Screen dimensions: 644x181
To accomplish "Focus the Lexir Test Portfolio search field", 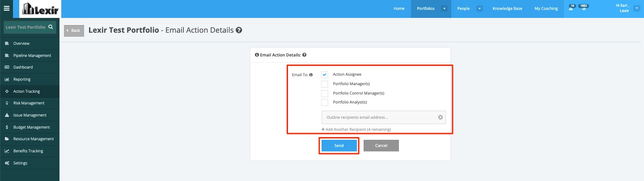I will pos(30,27).
